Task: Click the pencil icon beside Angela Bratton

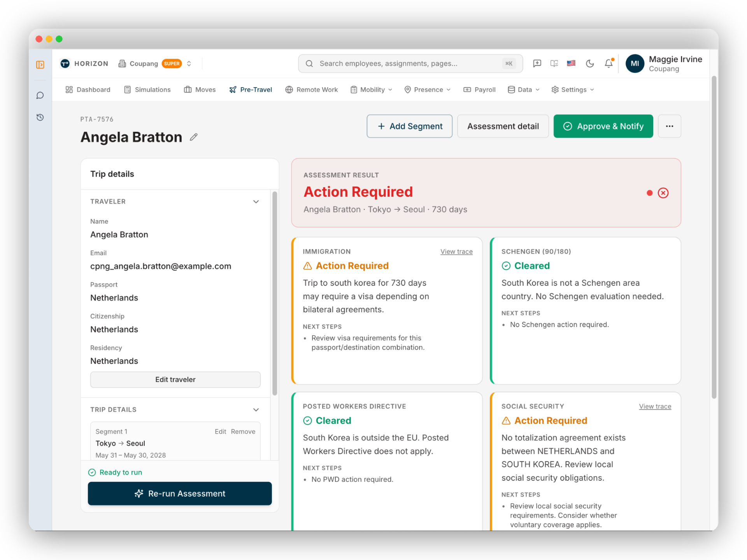Action: 194,137
